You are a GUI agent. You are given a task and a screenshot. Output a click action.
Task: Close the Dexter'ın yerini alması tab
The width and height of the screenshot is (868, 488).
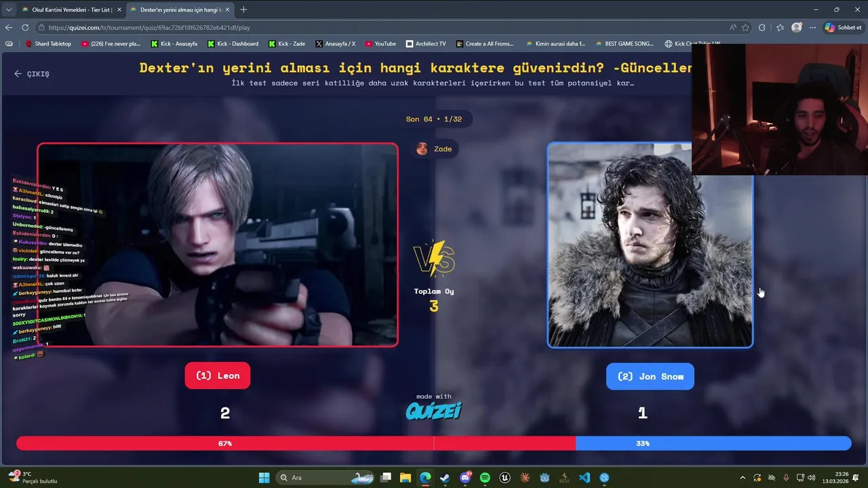tap(227, 9)
